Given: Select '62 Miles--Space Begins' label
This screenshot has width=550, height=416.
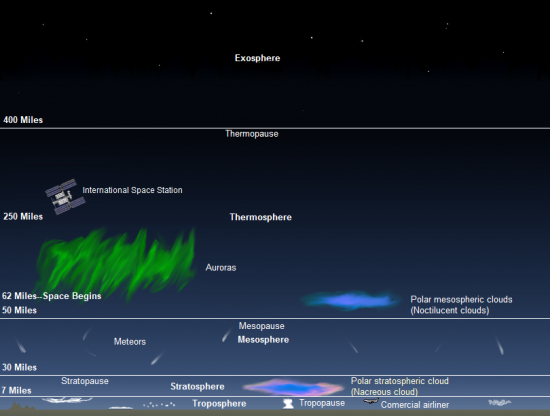Looking at the screenshot, I should coord(52,296).
